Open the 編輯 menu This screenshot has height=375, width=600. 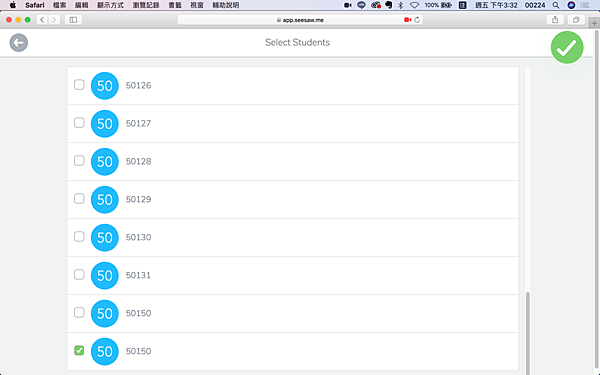point(82,5)
